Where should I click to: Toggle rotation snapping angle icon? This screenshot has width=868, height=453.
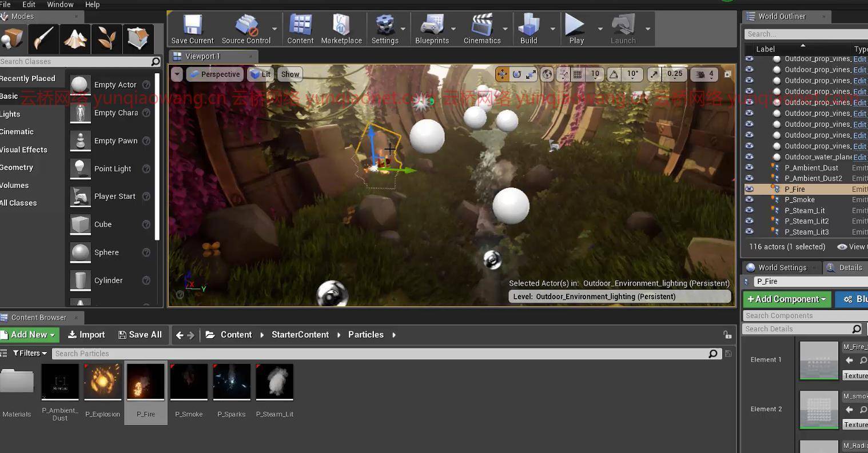tap(614, 74)
